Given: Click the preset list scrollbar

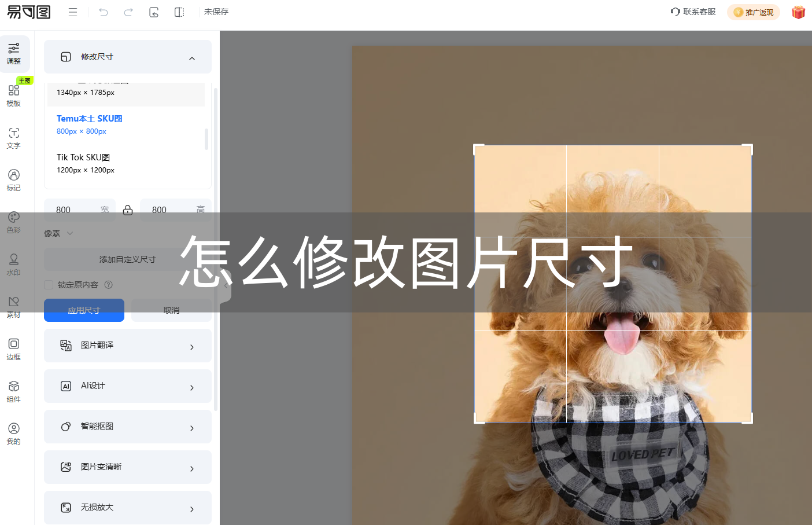Looking at the screenshot, I should pos(206,139).
